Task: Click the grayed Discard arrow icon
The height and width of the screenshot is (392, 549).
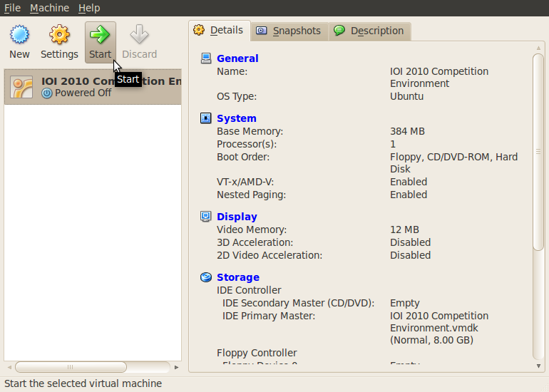Action: (139, 34)
